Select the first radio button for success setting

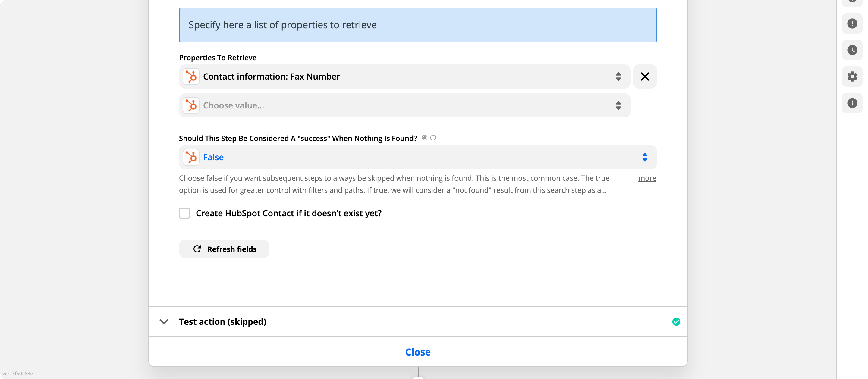(x=425, y=138)
